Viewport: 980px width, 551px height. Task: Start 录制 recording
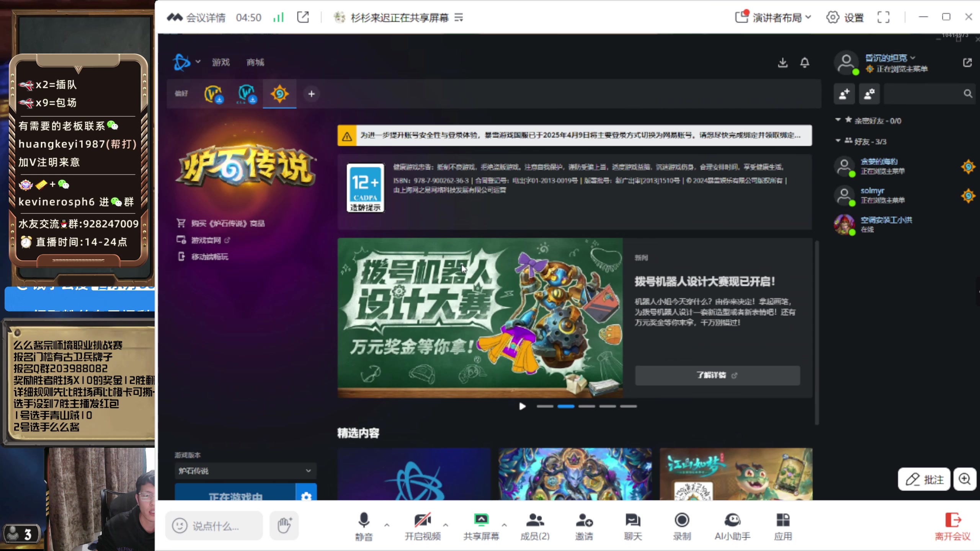point(682,527)
